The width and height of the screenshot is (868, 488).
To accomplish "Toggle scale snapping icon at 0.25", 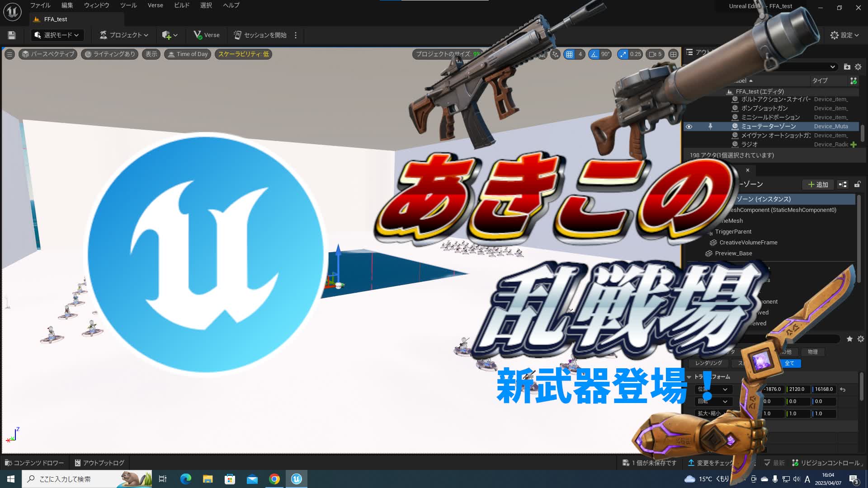I will (x=623, y=54).
